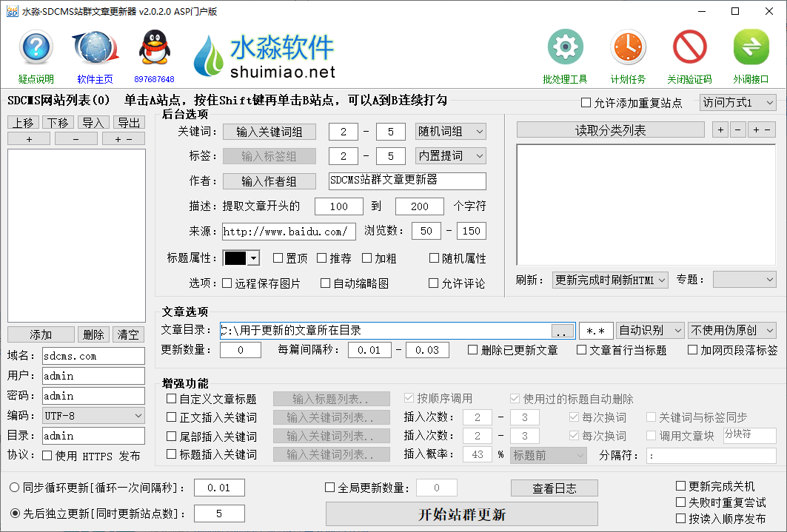The height and width of the screenshot is (532, 787).
Task: Click the 导入 import button
Action: 93,122
